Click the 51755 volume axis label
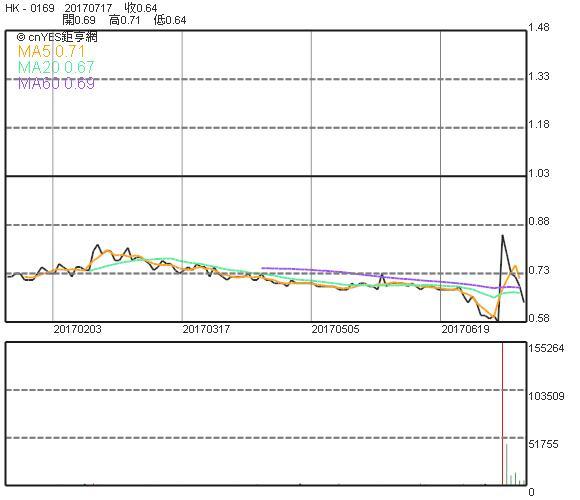Viewport: 580px width, 500px height. 543,444
